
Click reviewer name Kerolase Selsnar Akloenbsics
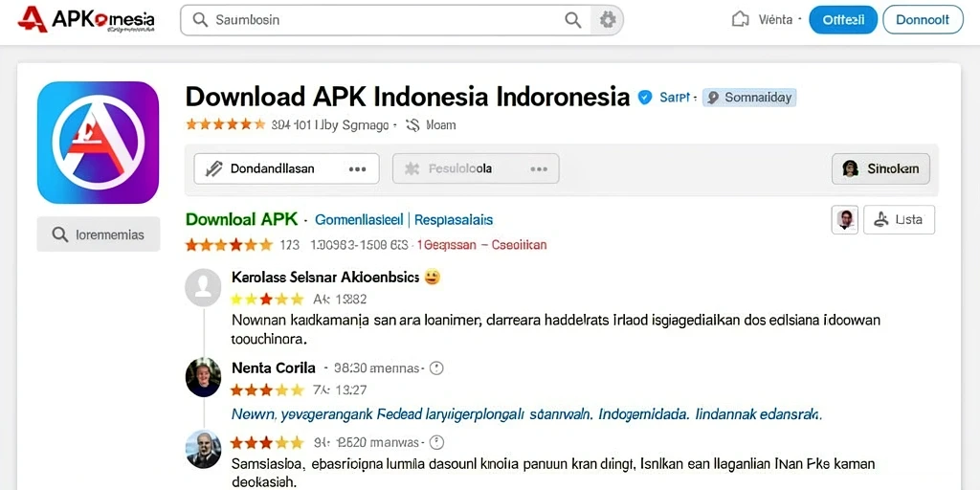click(325, 278)
